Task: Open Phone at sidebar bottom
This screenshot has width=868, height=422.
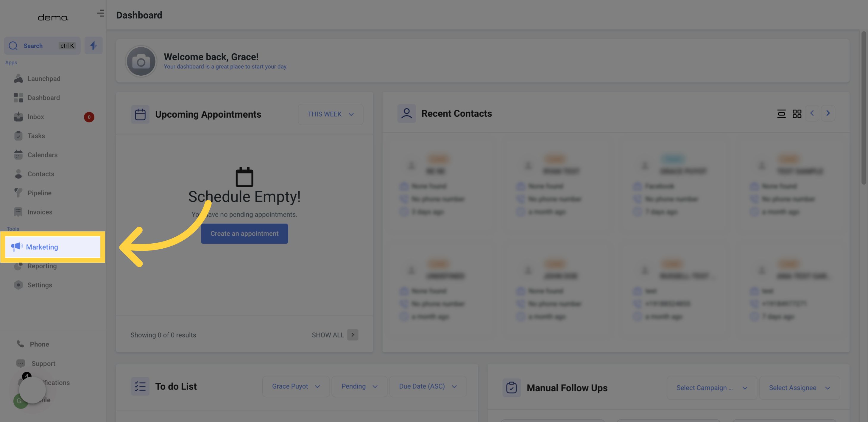Action: [x=39, y=344]
